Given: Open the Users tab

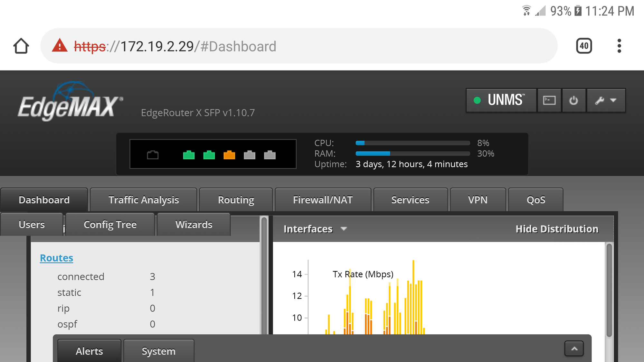Looking at the screenshot, I should 32,224.
